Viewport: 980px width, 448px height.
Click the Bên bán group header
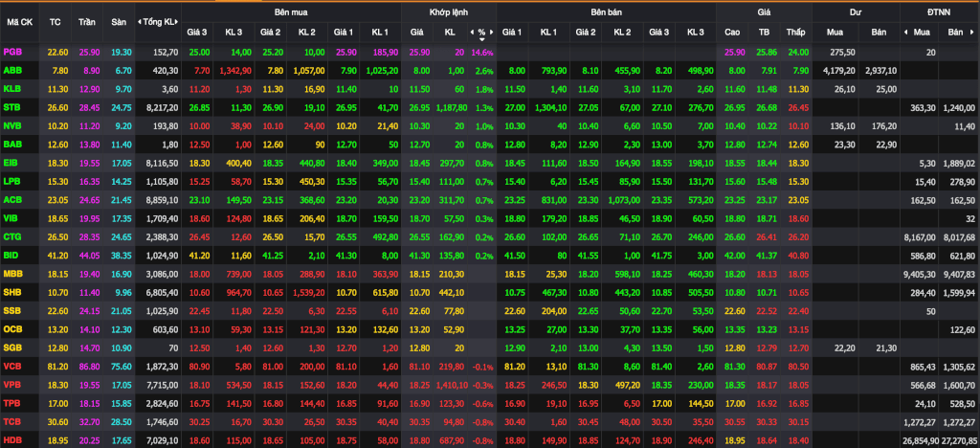coord(606,11)
